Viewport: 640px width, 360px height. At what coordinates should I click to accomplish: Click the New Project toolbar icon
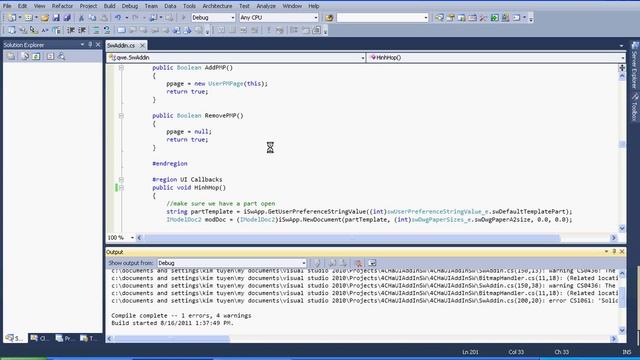(x=11, y=18)
